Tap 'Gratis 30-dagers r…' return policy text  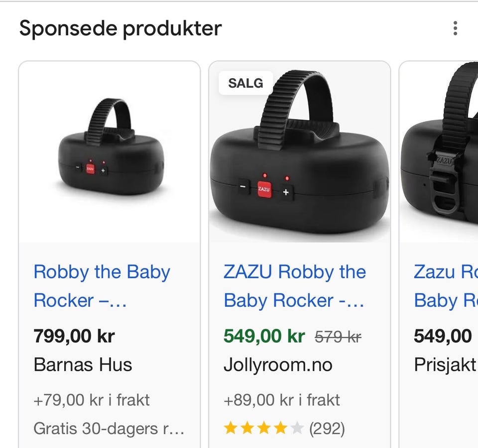point(109,429)
